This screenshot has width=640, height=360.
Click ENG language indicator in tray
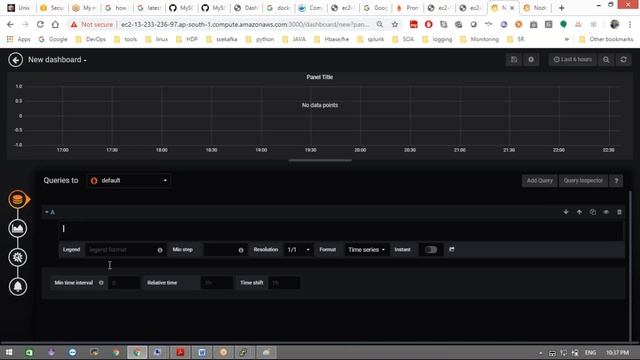pyautogui.click(x=590, y=352)
